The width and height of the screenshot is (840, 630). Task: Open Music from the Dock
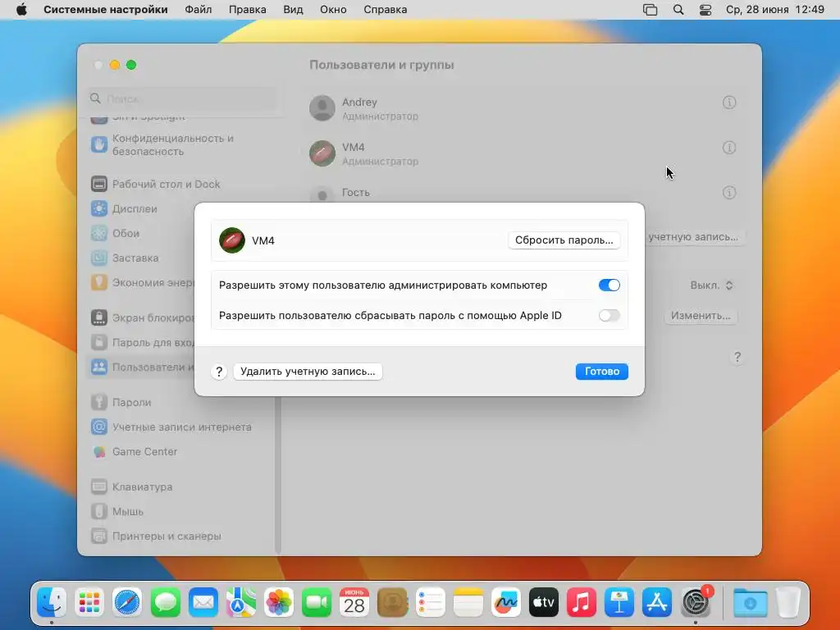pyautogui.click(x=582, y=602)
